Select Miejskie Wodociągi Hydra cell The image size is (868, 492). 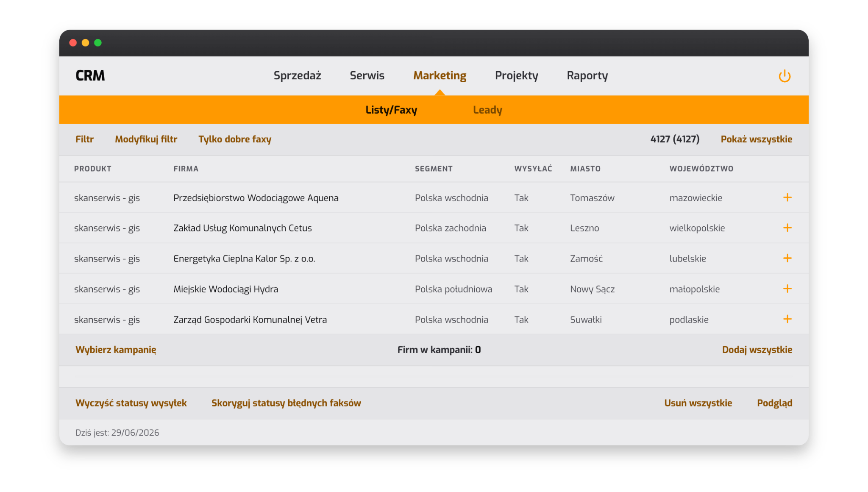[226, 289]
